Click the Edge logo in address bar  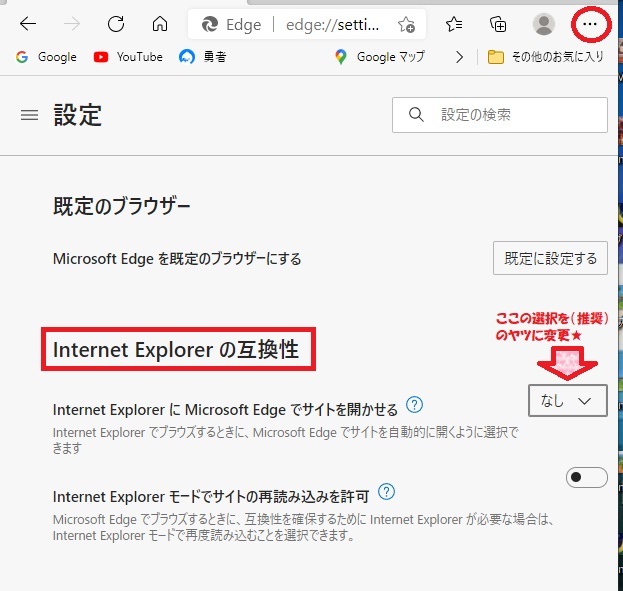tap(210, 24)
